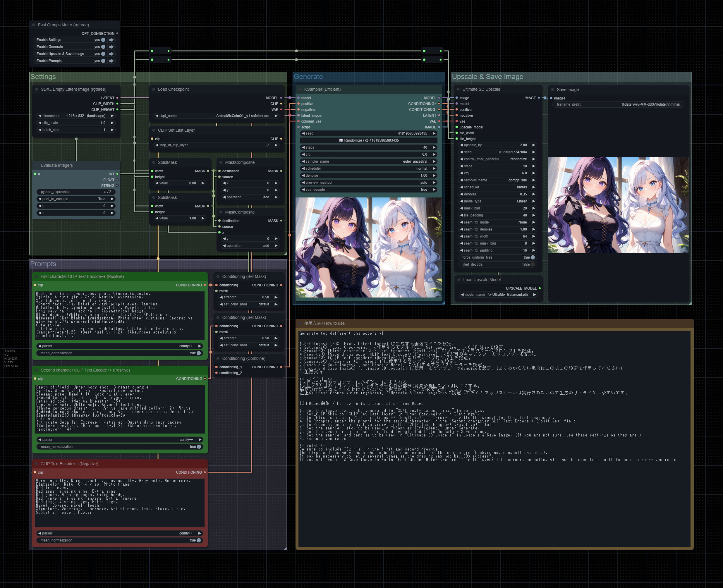Toggle Enable Generate group switch

pyautogui.click(x=103, y=47)
